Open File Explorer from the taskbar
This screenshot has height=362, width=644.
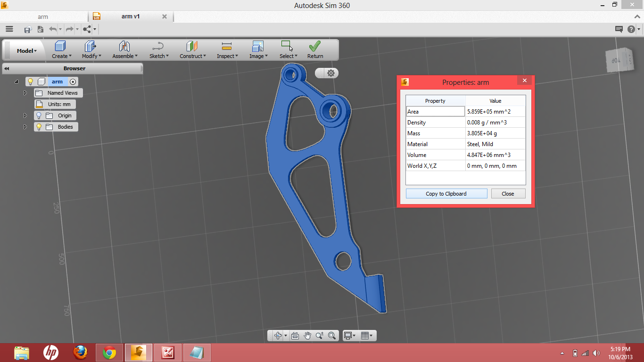pos(22,353)
